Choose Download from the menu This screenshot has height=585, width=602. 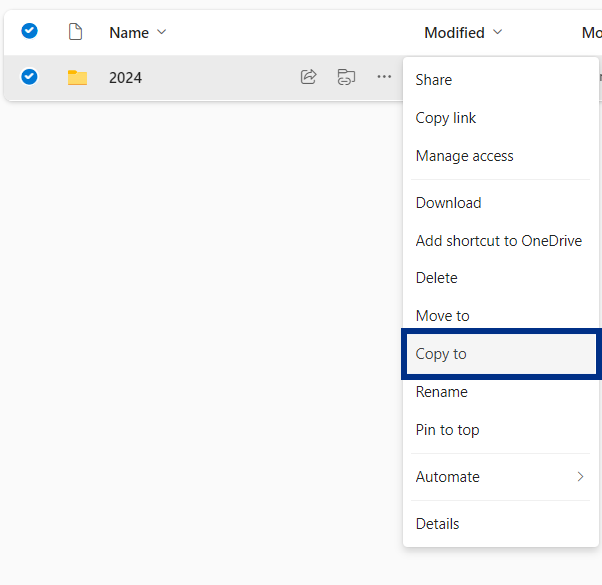pos(448,203)
